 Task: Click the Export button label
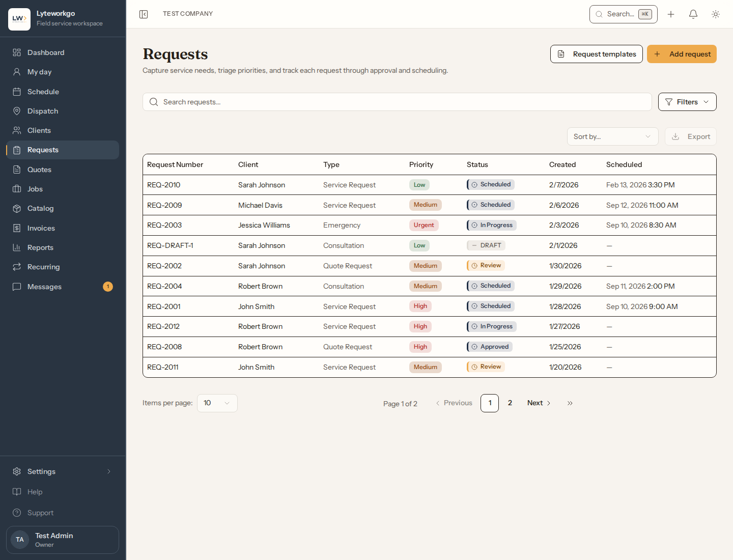[x=698, y=136]
